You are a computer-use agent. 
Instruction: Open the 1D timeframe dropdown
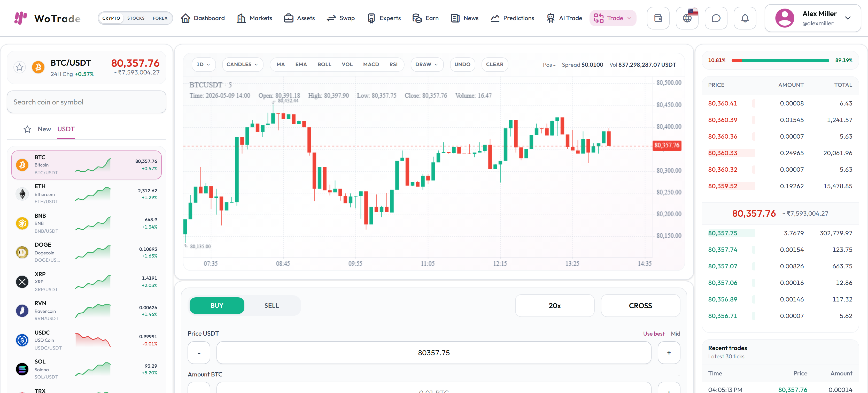click(204, 64)
